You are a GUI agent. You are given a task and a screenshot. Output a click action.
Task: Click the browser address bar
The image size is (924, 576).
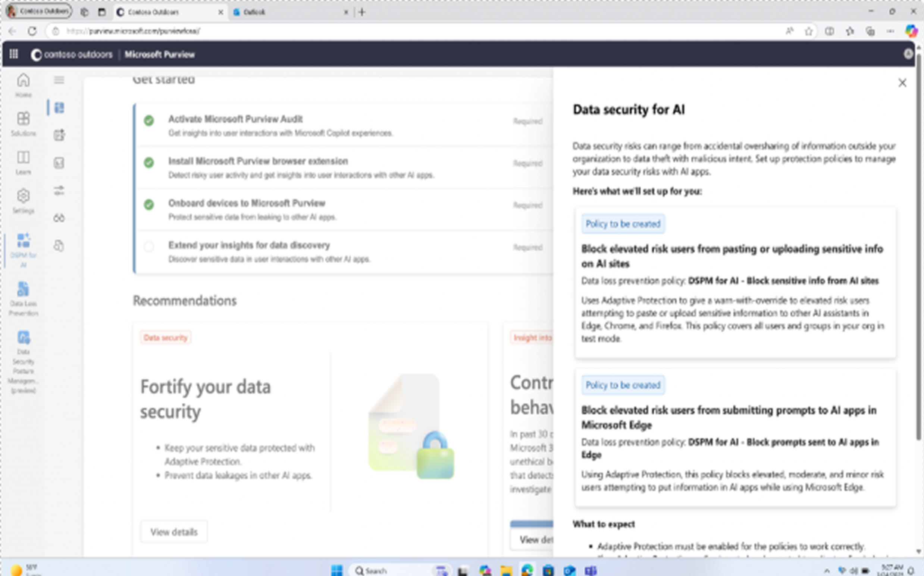click(381, 31)
